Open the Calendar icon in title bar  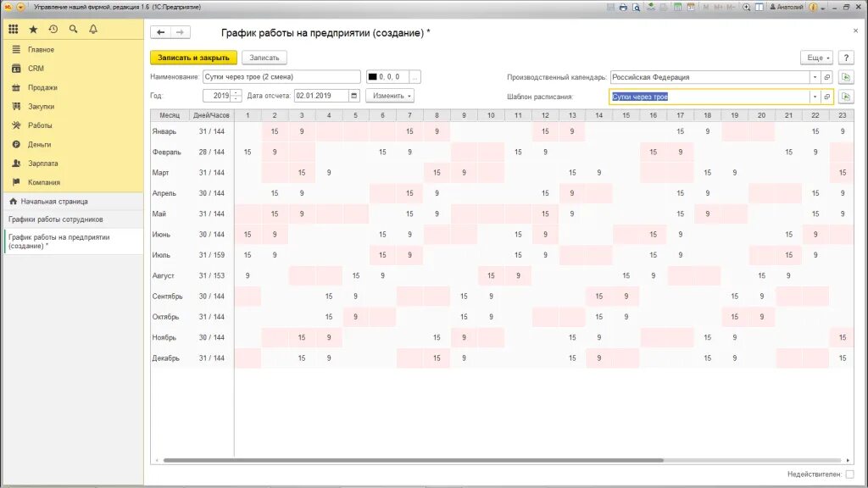click(691, 7)
